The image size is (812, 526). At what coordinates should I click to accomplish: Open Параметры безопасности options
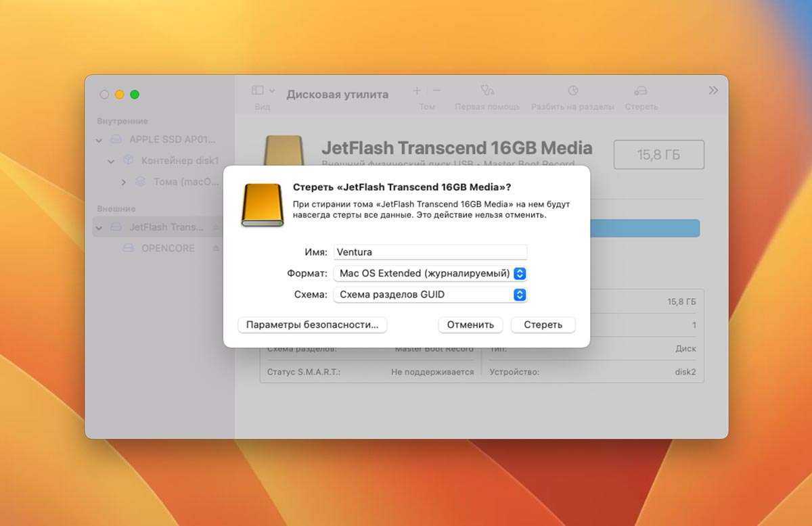312,325
